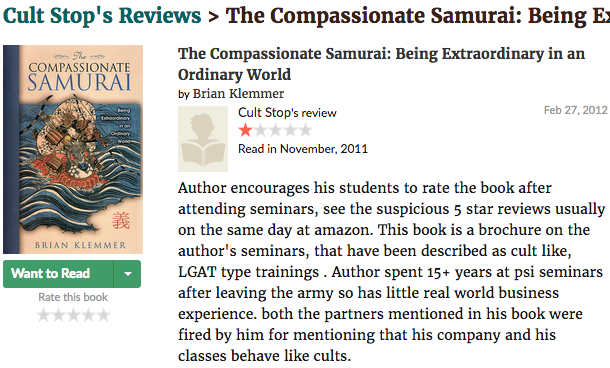Expand the shelf dropdown arrow beside Want to Read
The height and width of the screenshot is (368, 610).
[128, 274]
